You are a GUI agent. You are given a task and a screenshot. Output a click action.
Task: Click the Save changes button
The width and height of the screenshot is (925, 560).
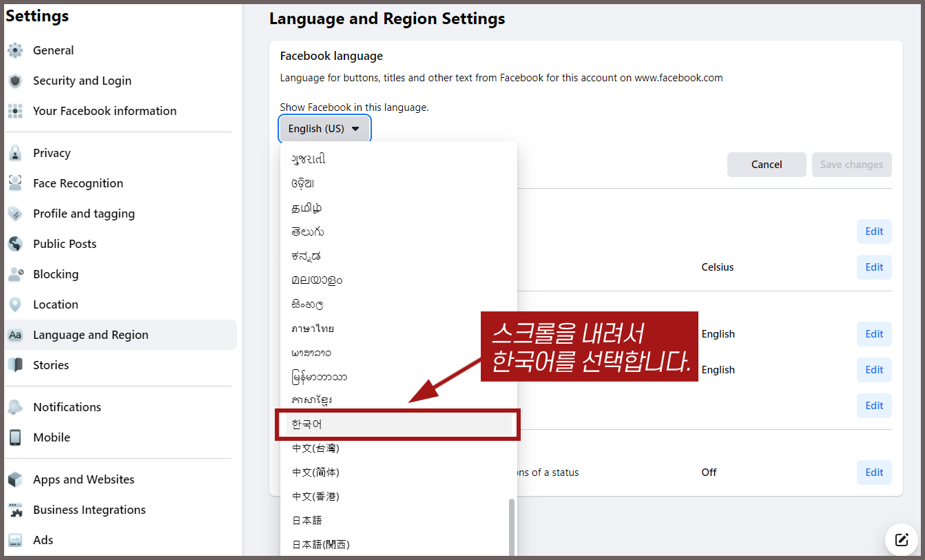(x=852, y=165)
